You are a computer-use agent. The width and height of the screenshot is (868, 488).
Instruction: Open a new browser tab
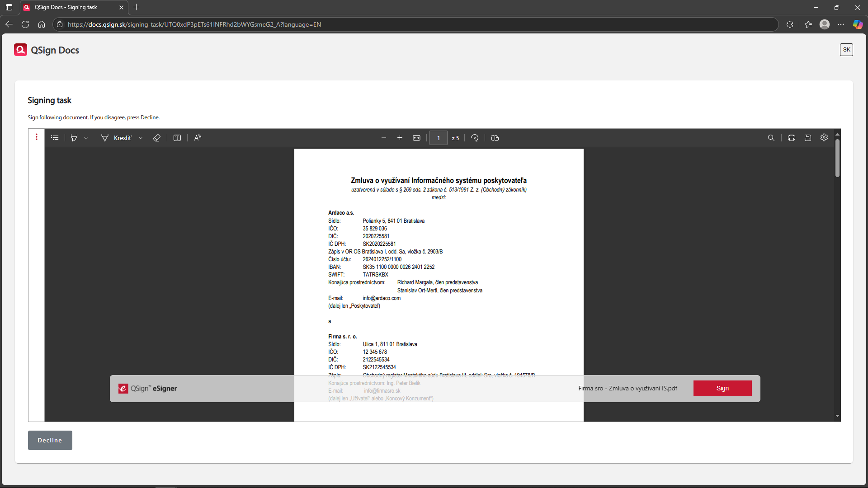[x=137, y=7]
